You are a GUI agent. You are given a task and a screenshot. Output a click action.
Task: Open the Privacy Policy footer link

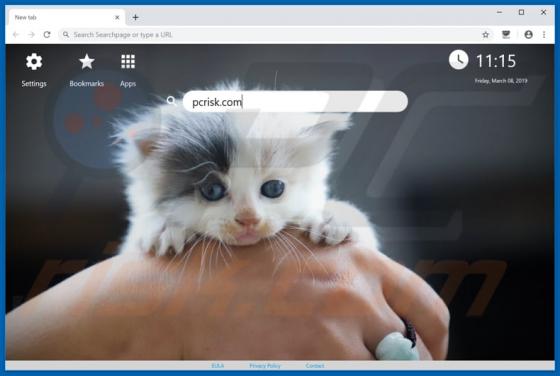click(x=265, y=366)
